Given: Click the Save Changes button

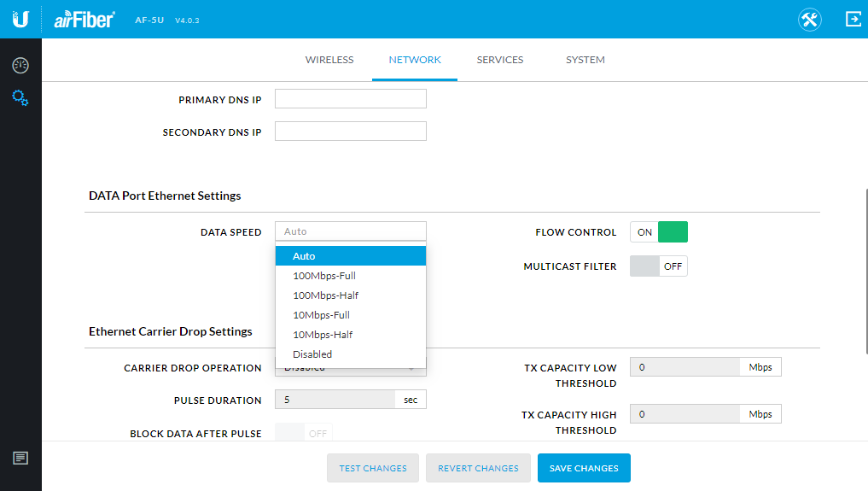Looking at the screenshot, I should (584, 468).
